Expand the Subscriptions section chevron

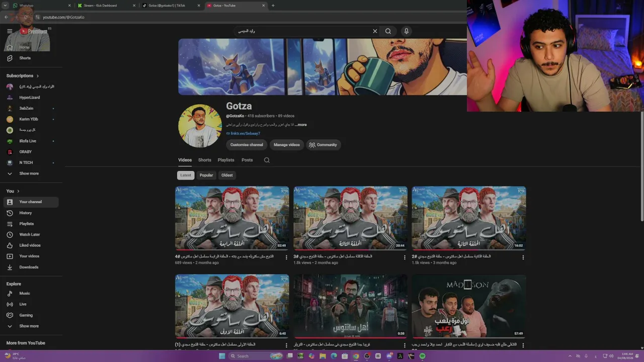[x=37, y=76]
